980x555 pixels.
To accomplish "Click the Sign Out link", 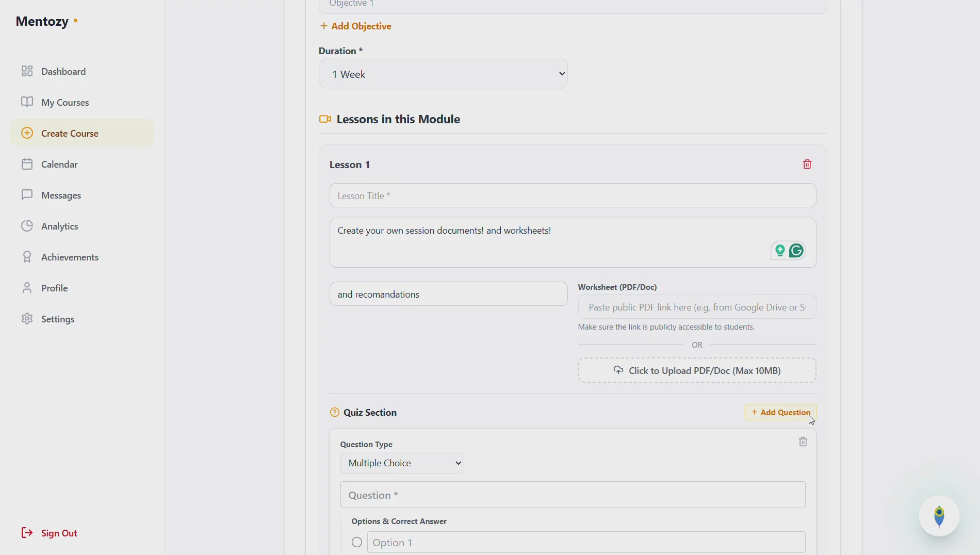I will click(x=50, y=533).
